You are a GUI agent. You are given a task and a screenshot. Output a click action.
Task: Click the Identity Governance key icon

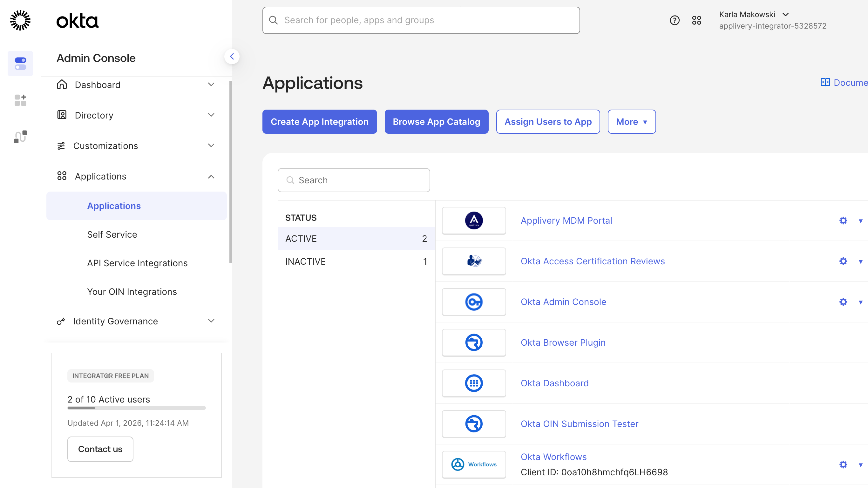[61, 321]
